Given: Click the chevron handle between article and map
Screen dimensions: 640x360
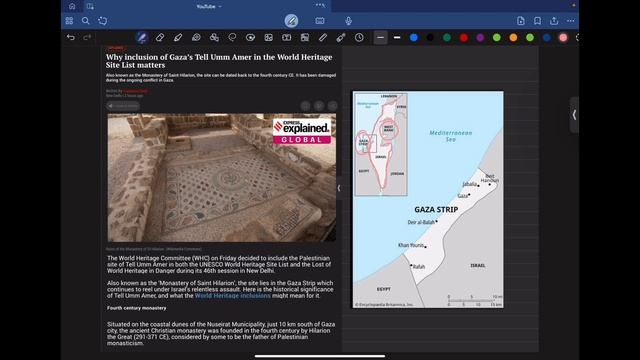Looking at the screenshot, I should coord(339,188).
